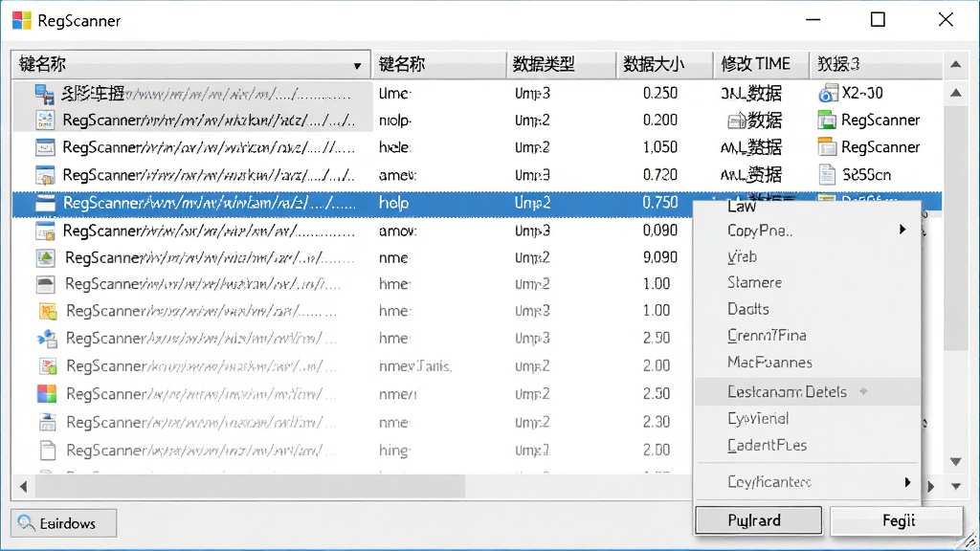Expand the Ceyrlicantec submenu arrow

point(907,482)
